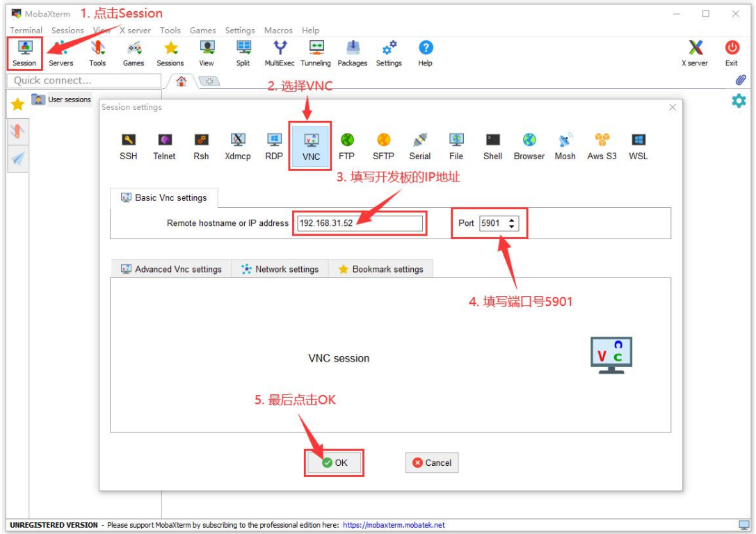Screen dimensions: 756x534
Task: Select the File session type
Action: click(x=456, y=147)
